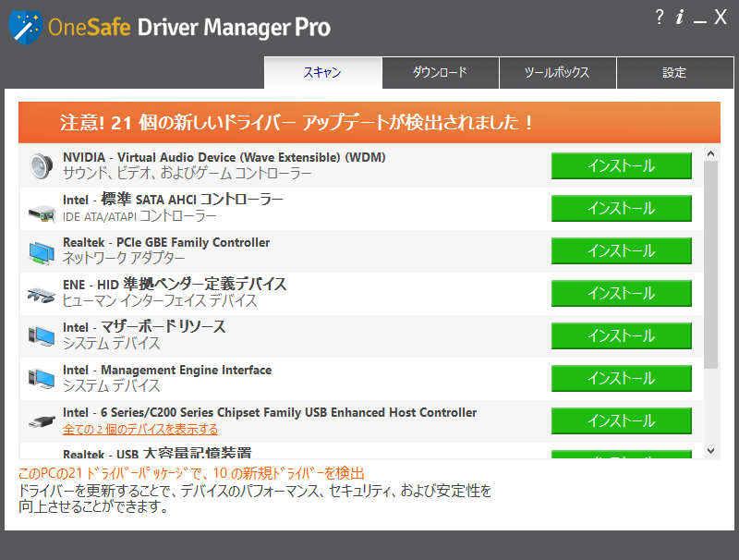Select the ENE - HID 準拠ベンダー定義デバイス text
Screen dimensions: 739x560
coord(175,285)
